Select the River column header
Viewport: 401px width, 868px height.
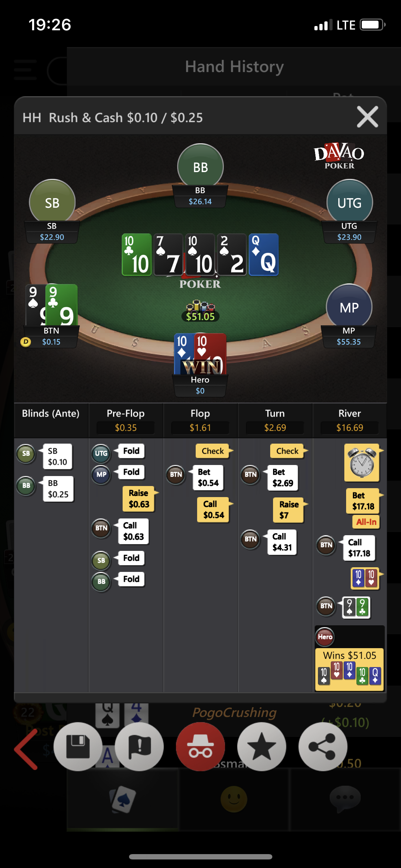[x=350, y=413]
